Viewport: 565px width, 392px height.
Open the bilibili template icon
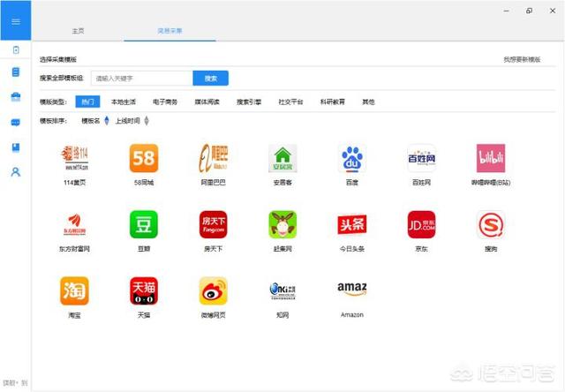[491, 158]
